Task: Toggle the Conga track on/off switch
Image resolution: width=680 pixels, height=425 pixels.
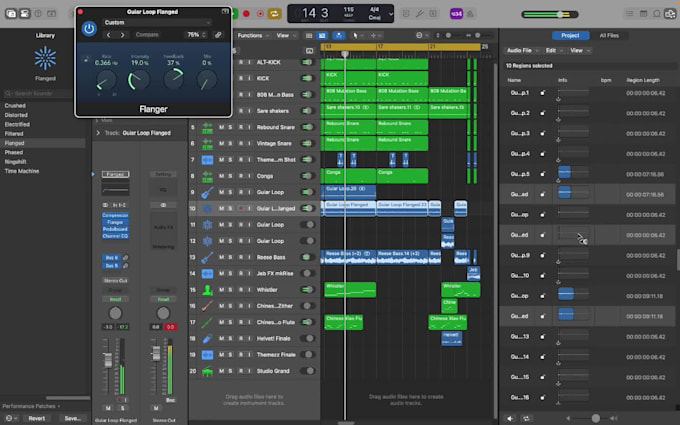Action: point(307,176)
